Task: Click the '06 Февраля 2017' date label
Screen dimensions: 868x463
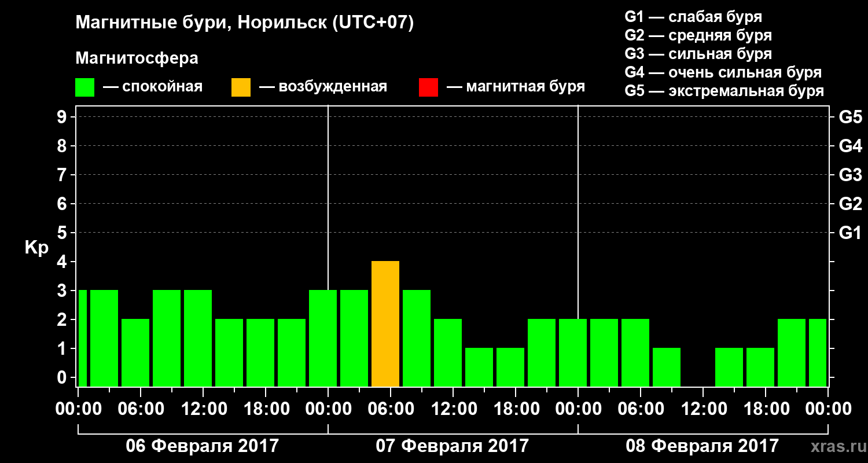Action: click(203, 446)
